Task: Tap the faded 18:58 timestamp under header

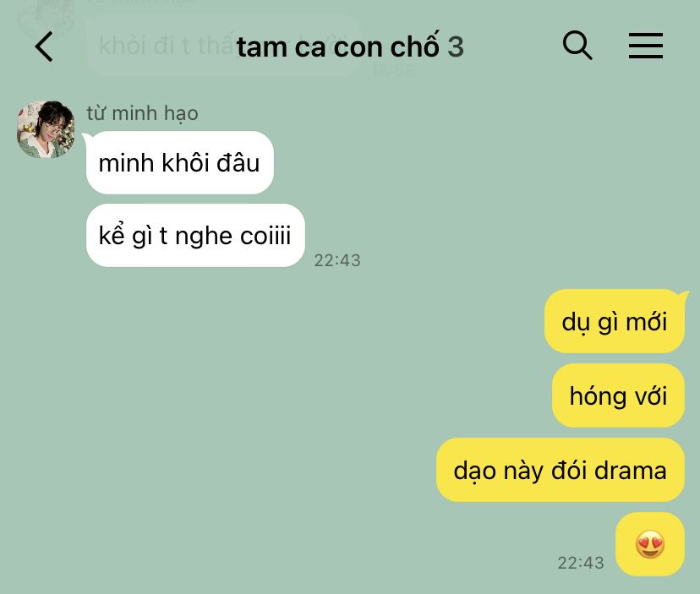Action: coord(394,70)
